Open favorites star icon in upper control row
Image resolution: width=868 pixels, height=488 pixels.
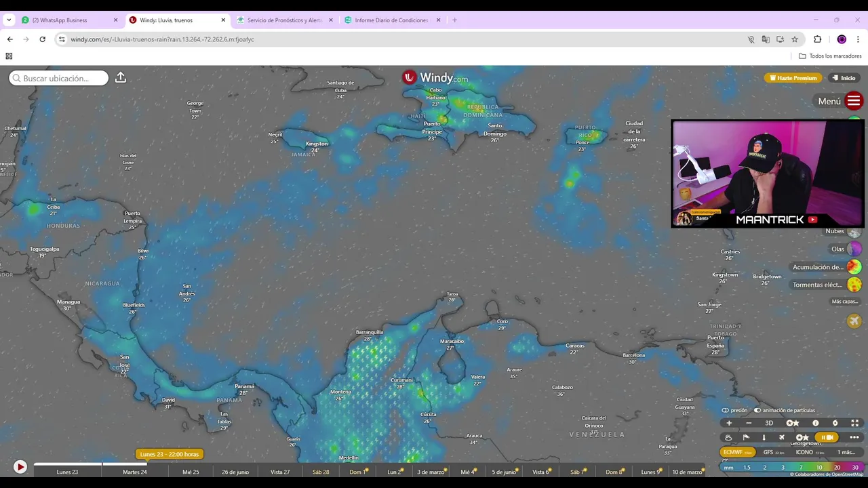coord(792,423)
